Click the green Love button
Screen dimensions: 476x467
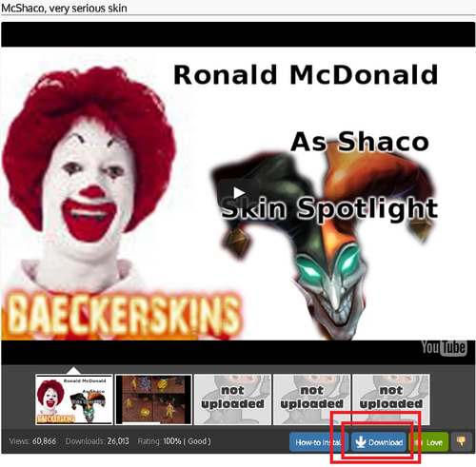click(x=429, y=442)
